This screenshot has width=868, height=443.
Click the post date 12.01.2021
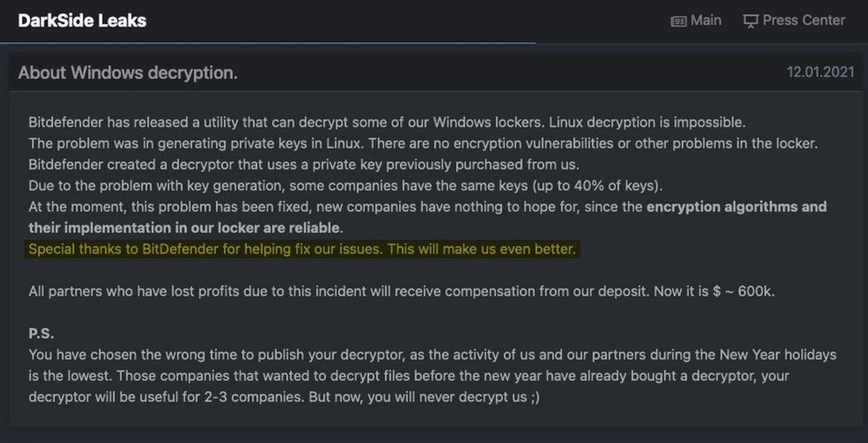click(x=820, y=72)
